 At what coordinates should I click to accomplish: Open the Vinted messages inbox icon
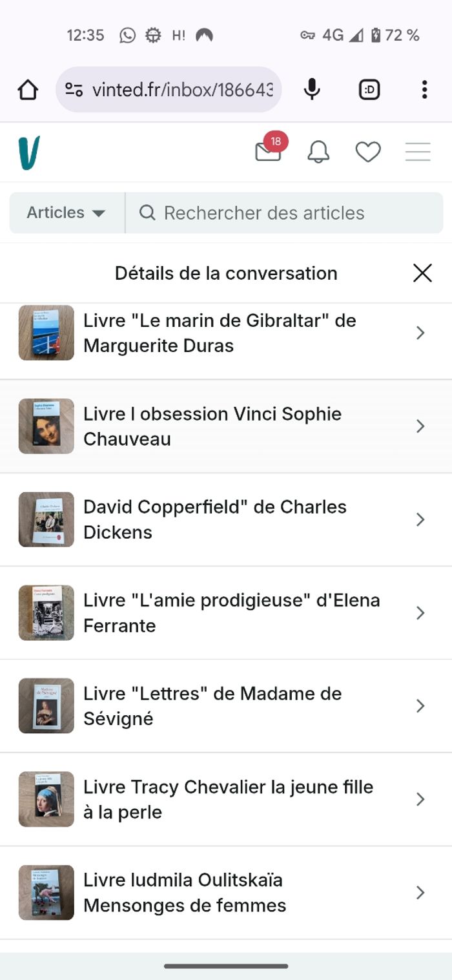[x=267, y=151]
